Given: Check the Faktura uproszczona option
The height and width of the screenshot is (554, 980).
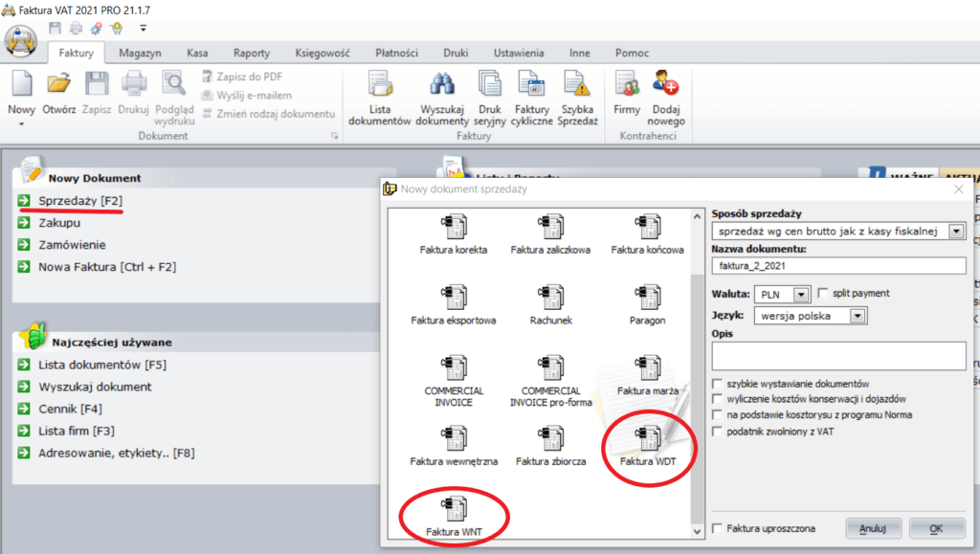Looking at the screenshot, I should click(x=718, y=529).
